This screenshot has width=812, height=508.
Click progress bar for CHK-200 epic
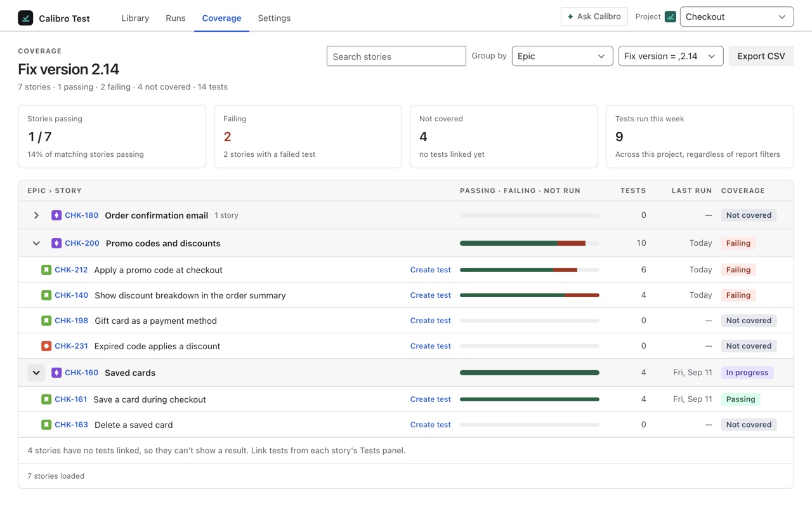coord(530,243)
